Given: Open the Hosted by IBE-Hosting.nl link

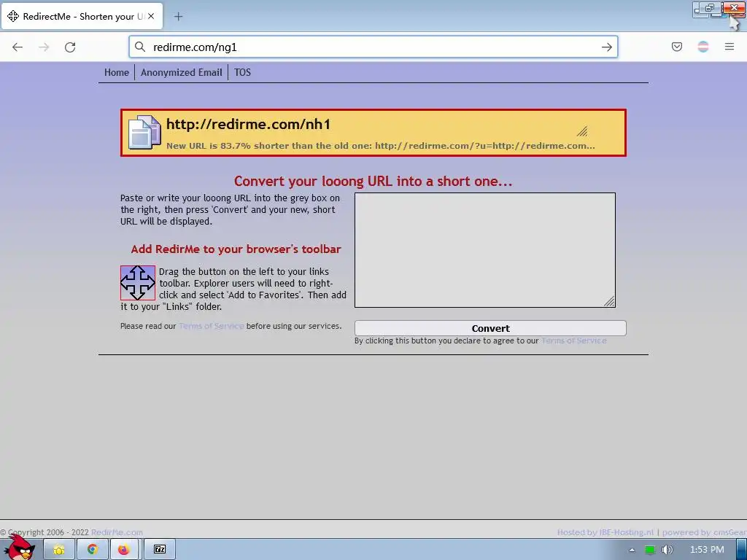Looking at the screenshot, I should [605, 532].
